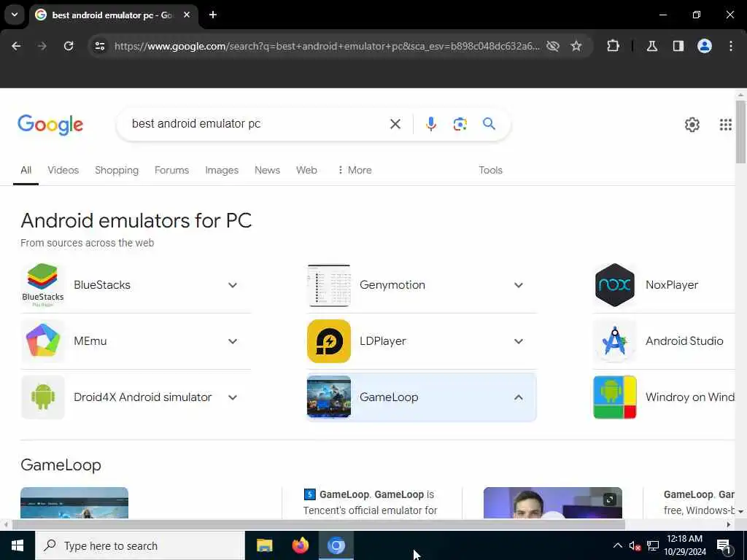Viewport: 747px width, 560px height.
Task: Open Google quick settings gear
Action: click(692, 125)
